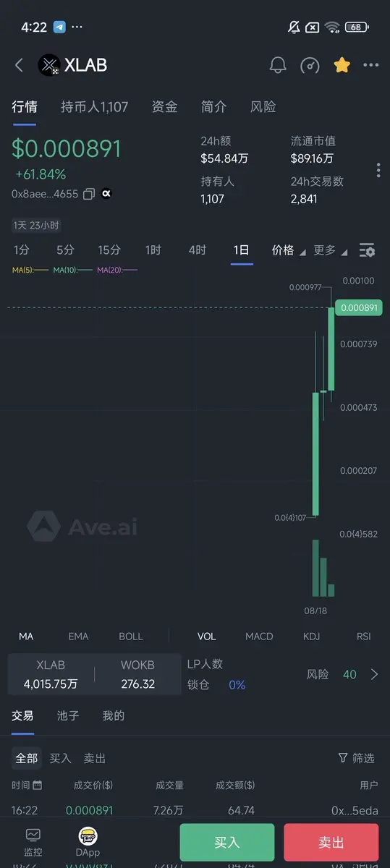Screen dimensions: 390x868
Task: Switch to the 持币人 tab
Action: (94, 107)
